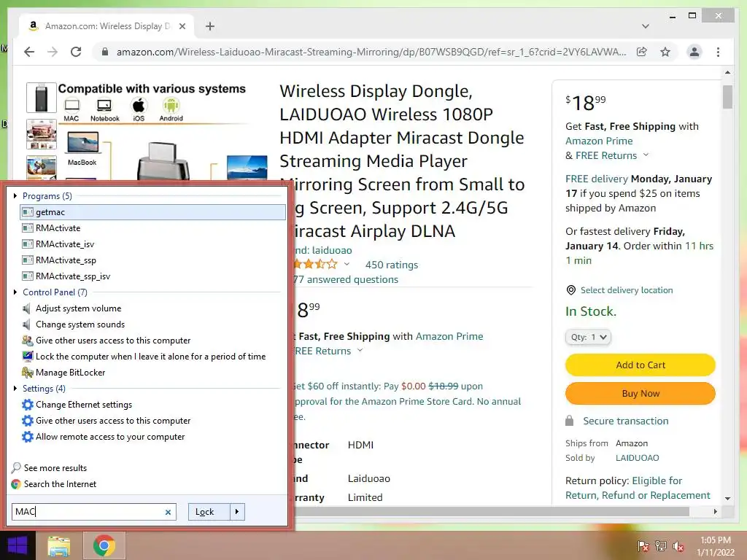Click the padlock site info icon
Viewport: 747px width, 560px height.
coord(105,52)
